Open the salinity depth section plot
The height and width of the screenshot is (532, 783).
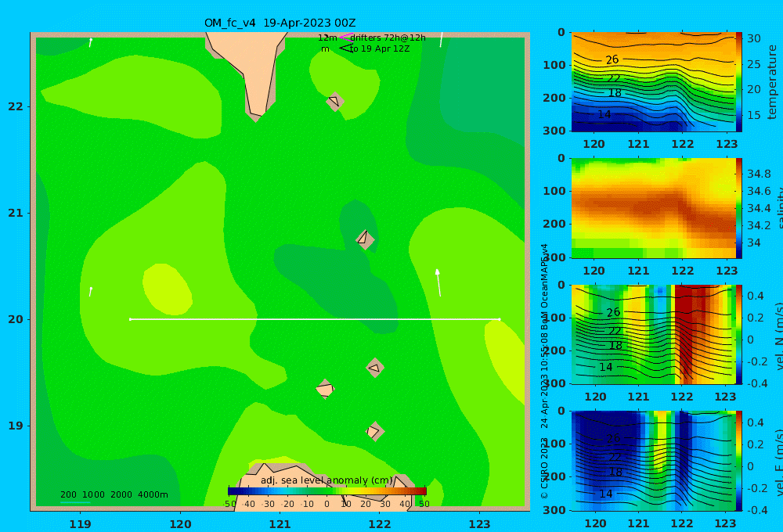tap(653, 208)
